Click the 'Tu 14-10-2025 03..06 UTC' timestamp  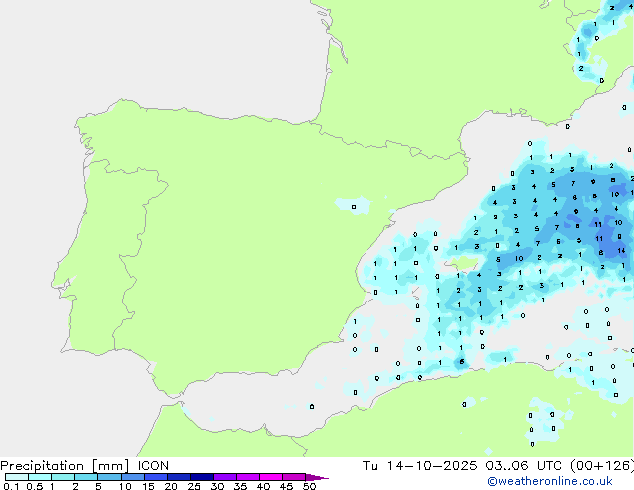pyautogui.click(x=462, y=466)
